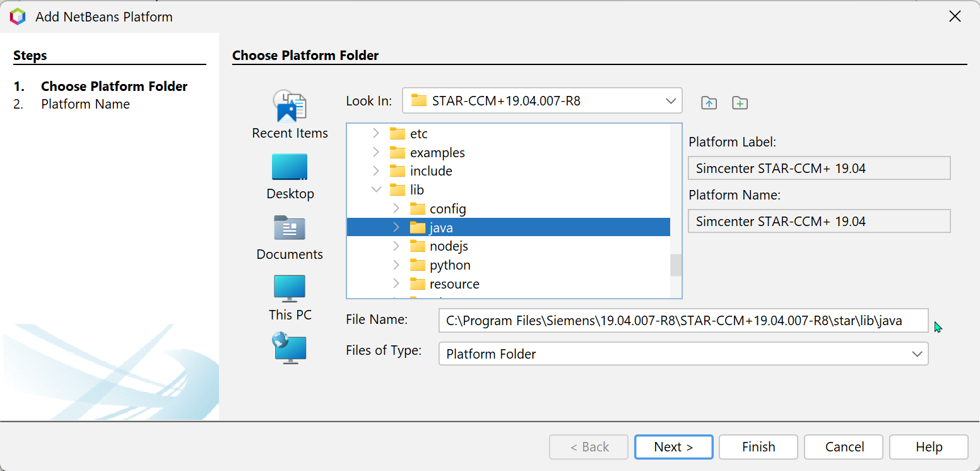This screenshot has height=471, width=980.
Task: Select the 'nodejs' folder name
Action: pos(449,246)
